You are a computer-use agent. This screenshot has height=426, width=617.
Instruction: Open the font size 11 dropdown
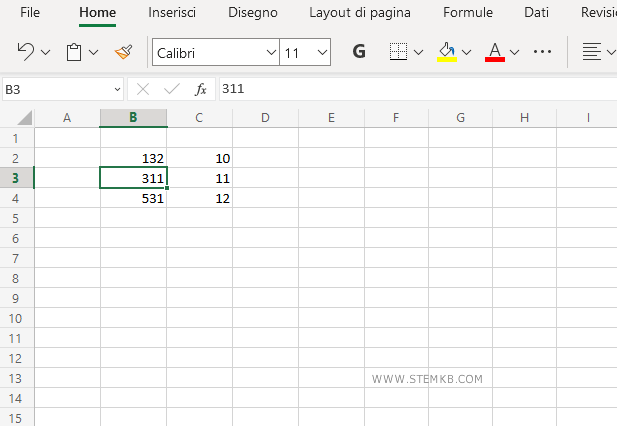(x=321, y=52)
